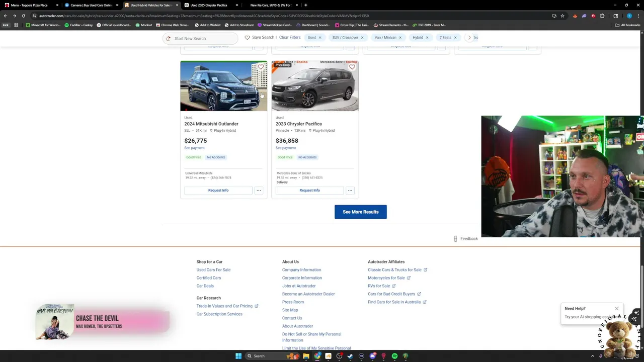See payment for the $36,858 Pacifica
The height and width of the screenshot is (362, 644).
pos(286,148)
